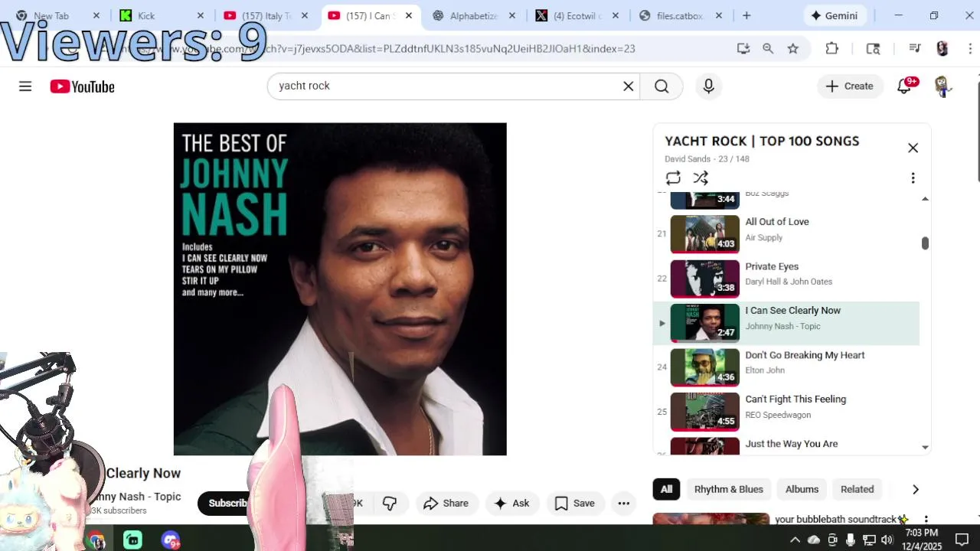Go to the YouTube home logo
Screen dimensions: 980x551
click(x=83, y=86)
